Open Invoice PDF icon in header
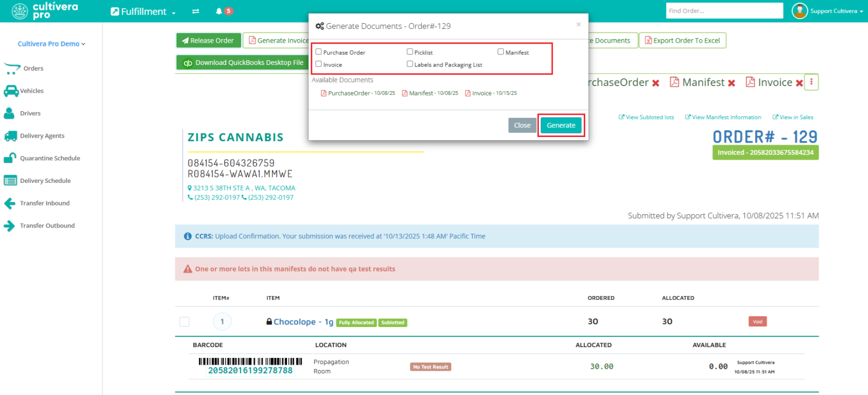868x395 pixels. (750, 82)
